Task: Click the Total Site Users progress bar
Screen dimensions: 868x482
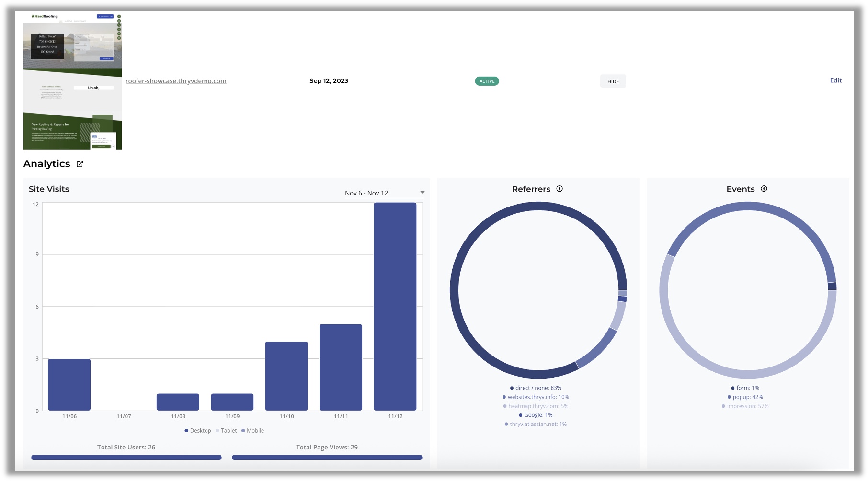Action: (126, 458)
